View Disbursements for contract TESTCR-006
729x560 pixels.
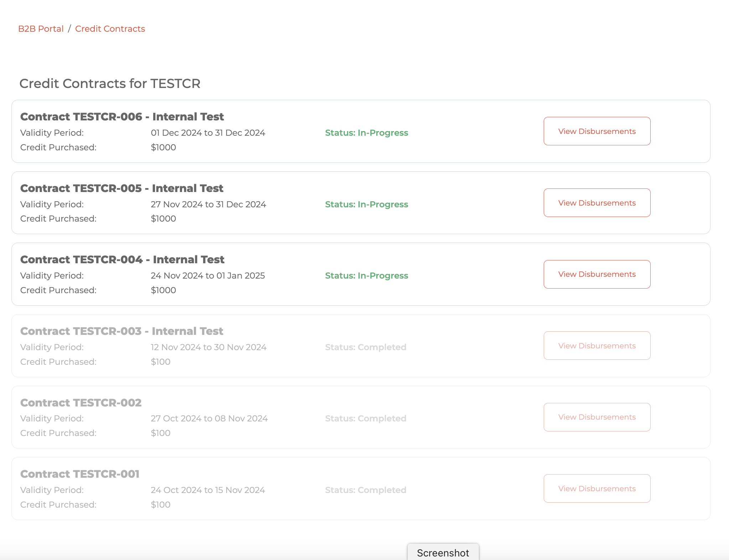pyautogui.click(x=597, y=131)
